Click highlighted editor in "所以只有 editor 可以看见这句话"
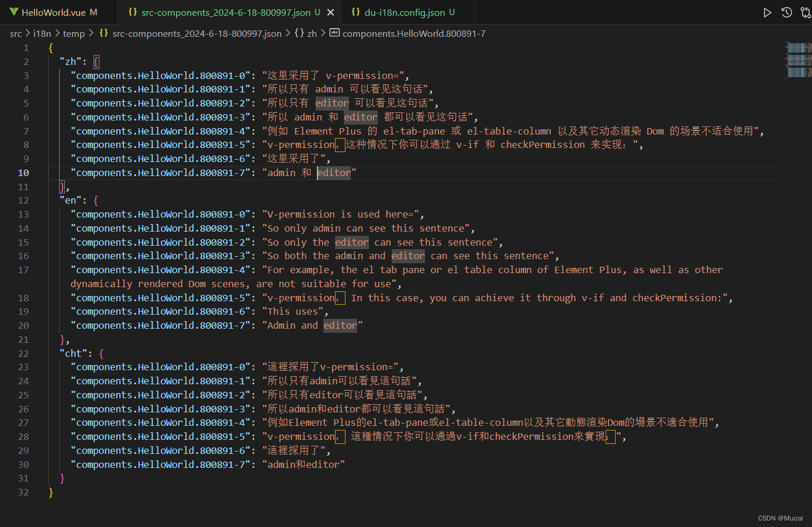The width and height of the screenshot is (812, 527). click(x=332, y=103)
